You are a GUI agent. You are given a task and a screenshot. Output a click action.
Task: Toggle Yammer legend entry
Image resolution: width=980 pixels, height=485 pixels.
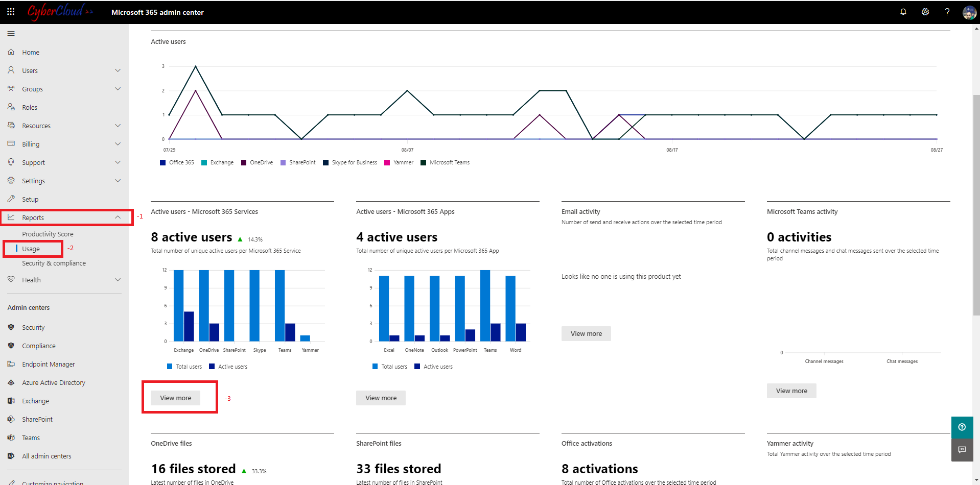click(399, 162)
